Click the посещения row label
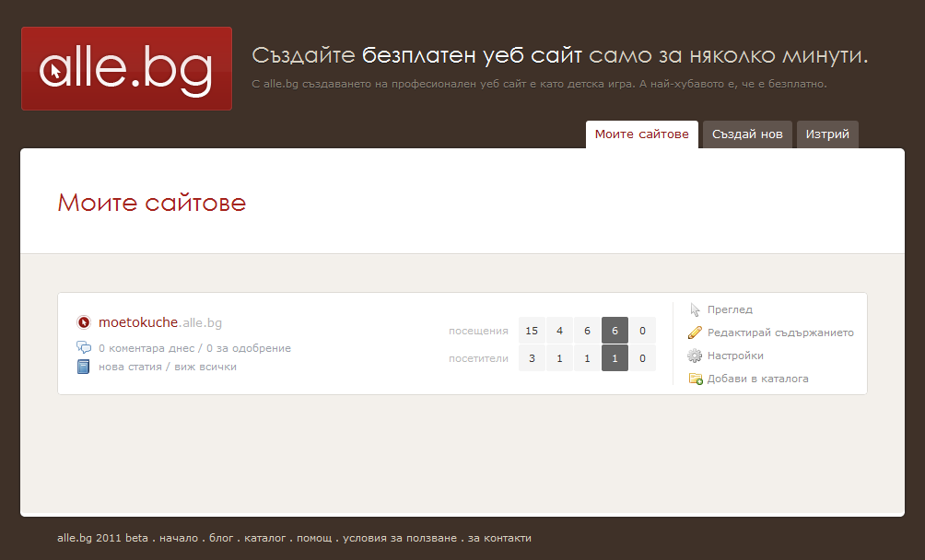Viewport: 925px width, 560px height. [478, 331]
